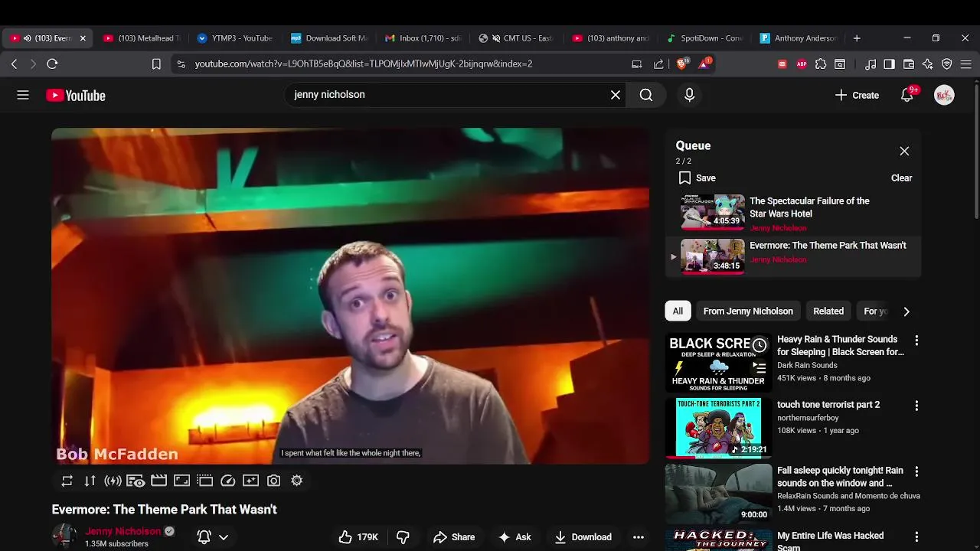Play Spectacular Failure of the Star Wars Hotel
The image size is (980, 551).
pyautogui.click(x=793, y=212)
